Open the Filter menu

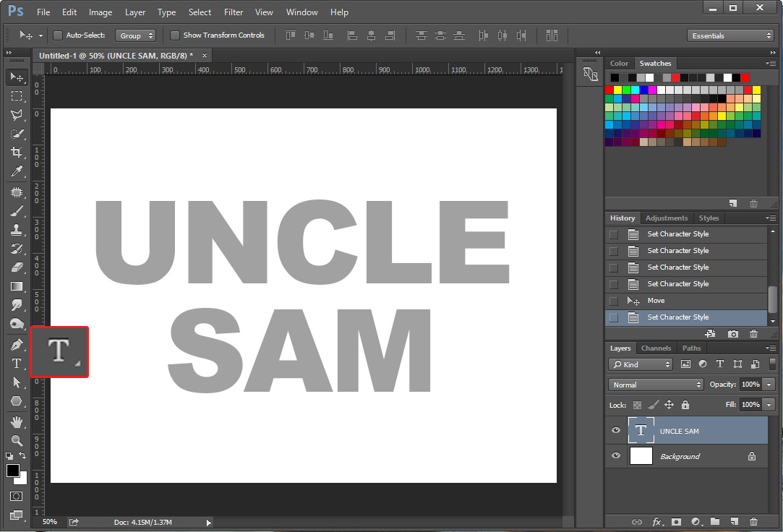233,12
